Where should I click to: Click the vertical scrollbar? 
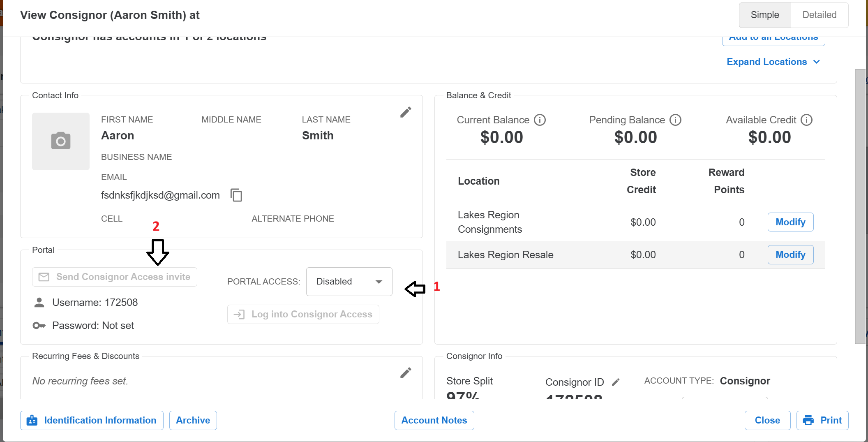860,206
